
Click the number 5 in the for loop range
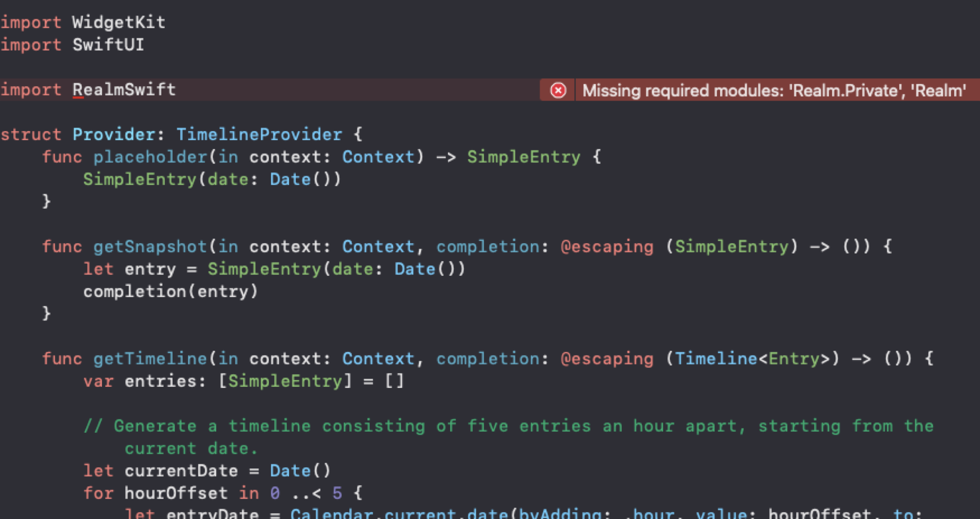(337, 494)
